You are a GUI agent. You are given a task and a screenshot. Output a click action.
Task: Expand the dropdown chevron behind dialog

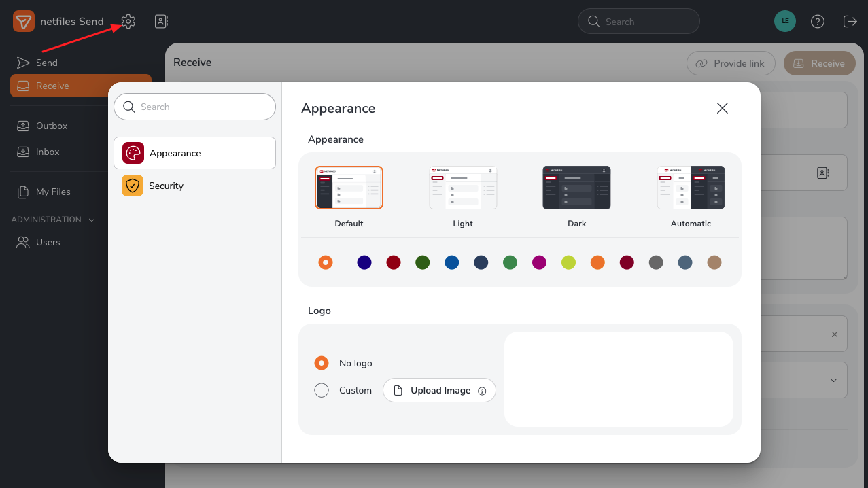click(833, 380)
